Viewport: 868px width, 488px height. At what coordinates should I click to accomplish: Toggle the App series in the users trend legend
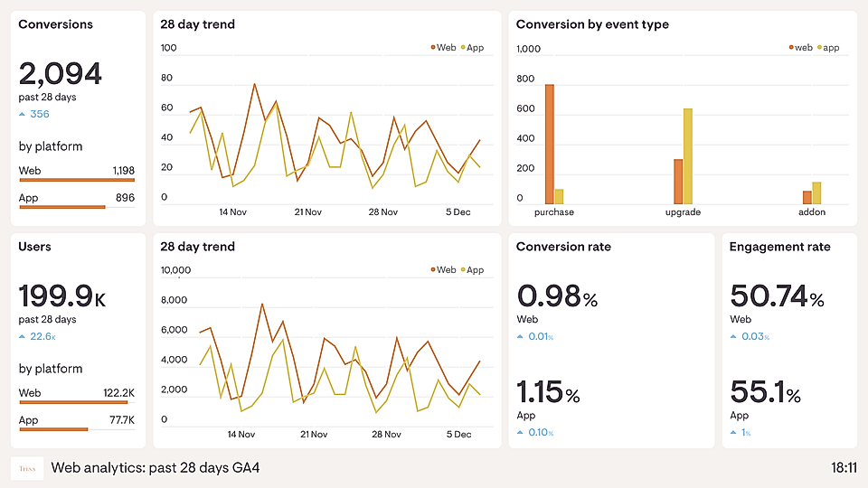(x=472, y=270)
